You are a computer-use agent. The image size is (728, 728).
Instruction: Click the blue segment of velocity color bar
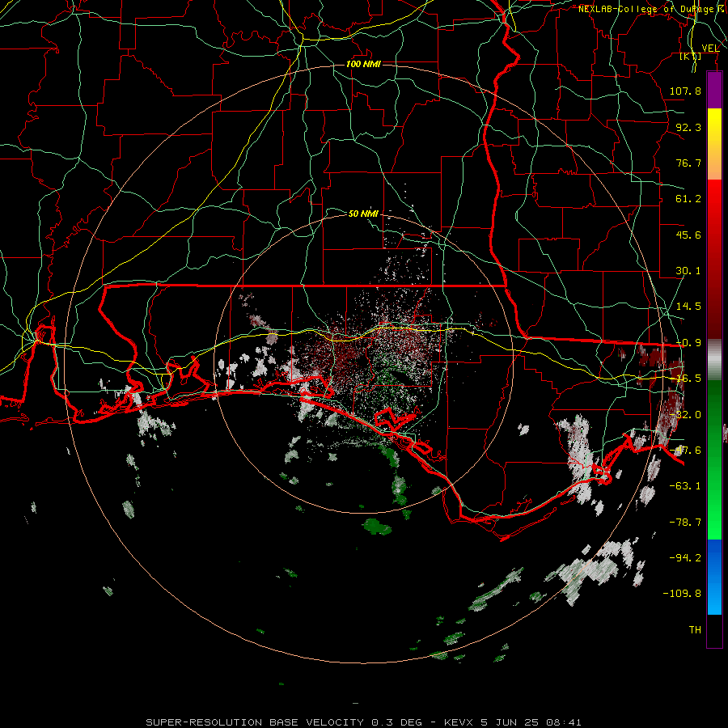point(714,577)
